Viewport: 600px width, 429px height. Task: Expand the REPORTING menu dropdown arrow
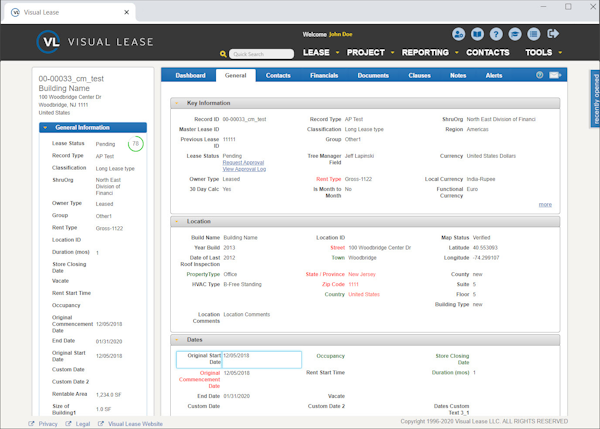pyautogui.click(x=457, y=52)
